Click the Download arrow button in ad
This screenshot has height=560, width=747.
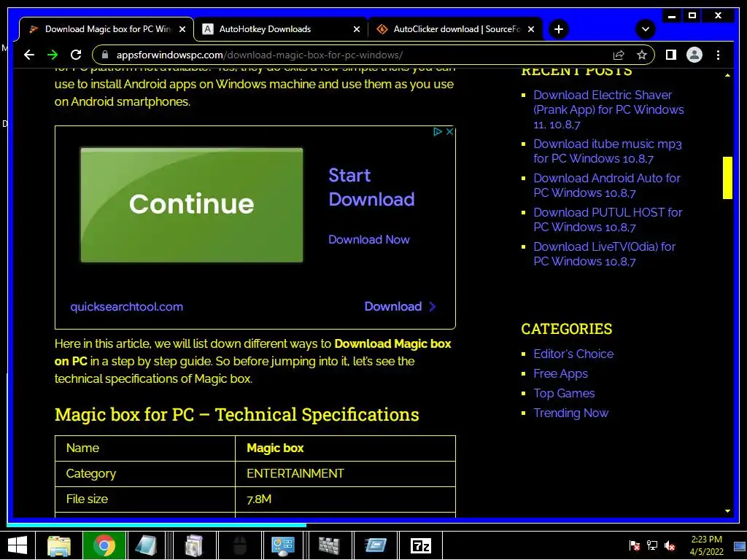(400, 306)
